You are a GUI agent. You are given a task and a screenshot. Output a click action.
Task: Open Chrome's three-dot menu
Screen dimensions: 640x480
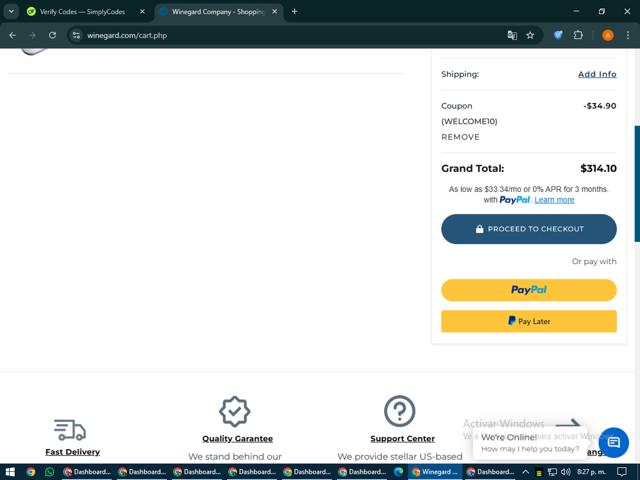628,36
